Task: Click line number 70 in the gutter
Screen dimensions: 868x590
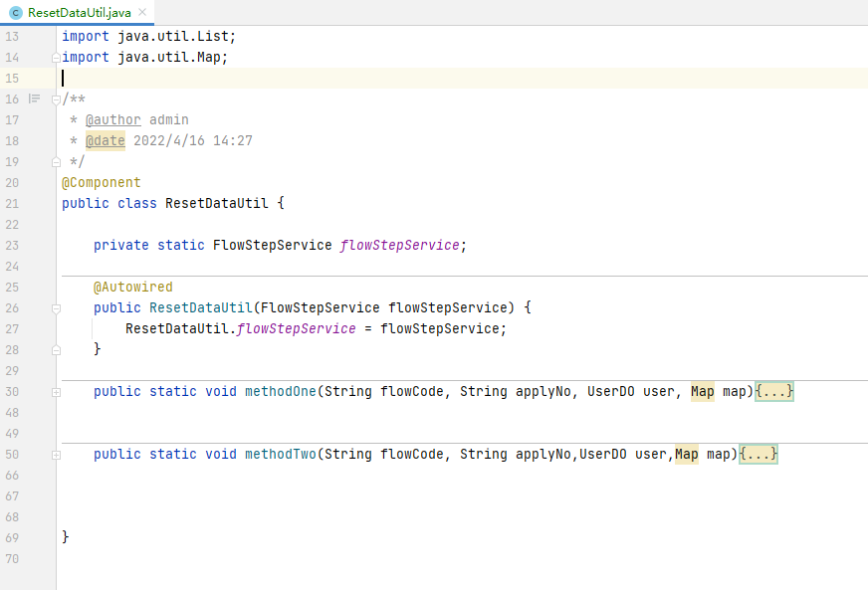Action: point(12,559)
